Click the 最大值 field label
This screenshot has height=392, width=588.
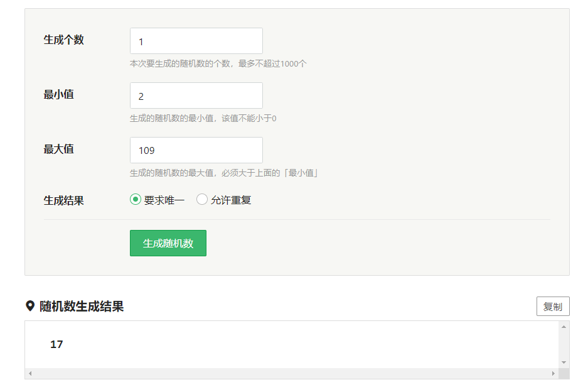pyautogui.click(x=59, y=149)
